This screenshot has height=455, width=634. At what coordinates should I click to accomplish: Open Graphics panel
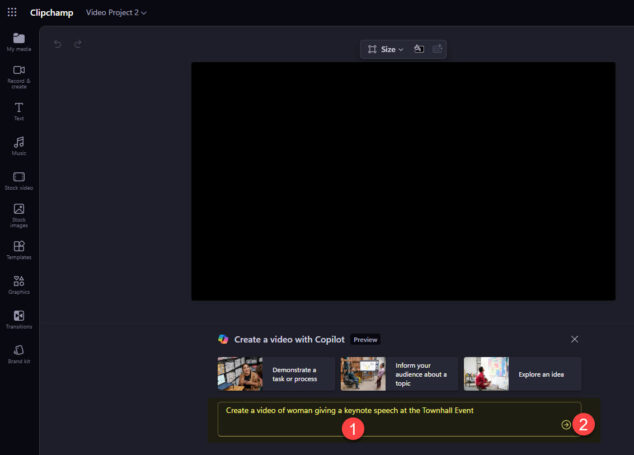point(19,285)
